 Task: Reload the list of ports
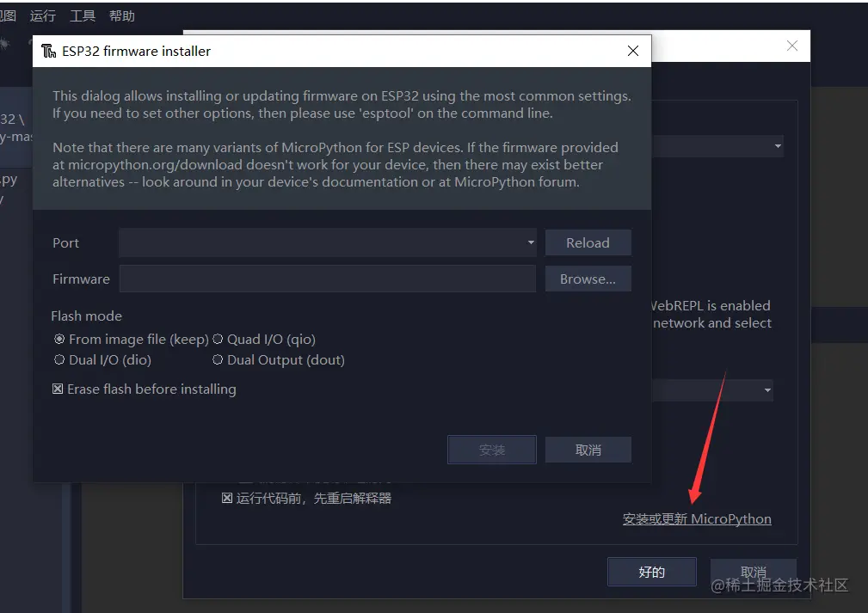(588, 242)
